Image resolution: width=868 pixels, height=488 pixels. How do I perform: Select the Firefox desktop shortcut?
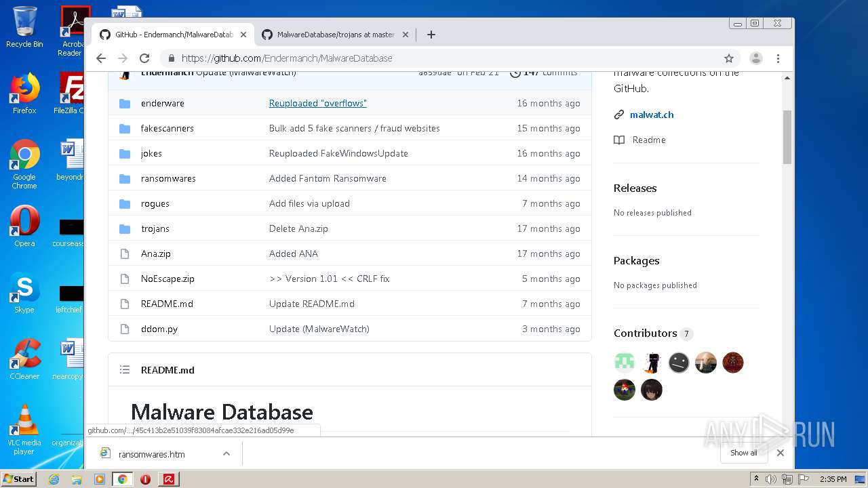point(24,94)
